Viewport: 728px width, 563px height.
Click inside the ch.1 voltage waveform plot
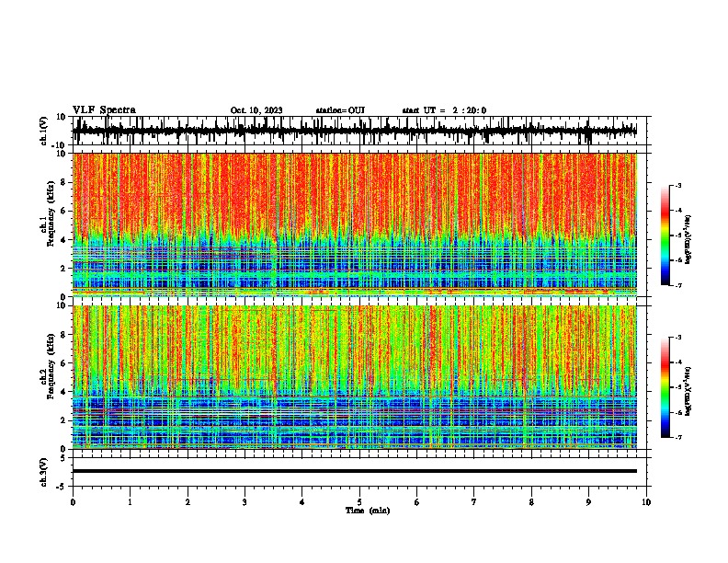(x=355, y=131)
